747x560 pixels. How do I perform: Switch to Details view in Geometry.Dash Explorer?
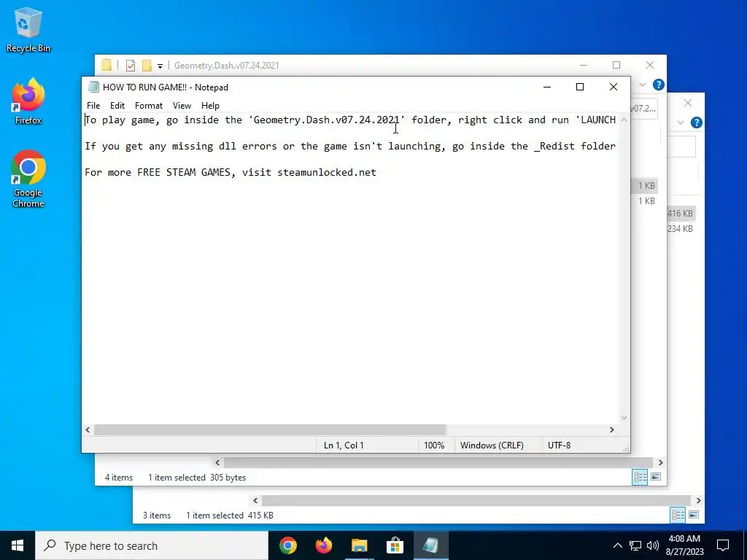pyautogui.click(x=640, y=477)
